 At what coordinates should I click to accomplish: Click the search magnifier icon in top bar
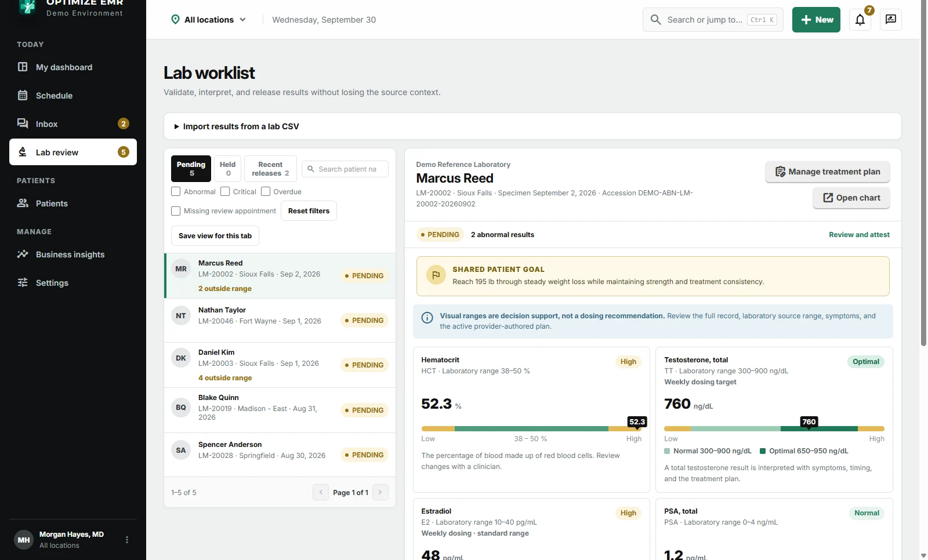[x=655, y=20]
